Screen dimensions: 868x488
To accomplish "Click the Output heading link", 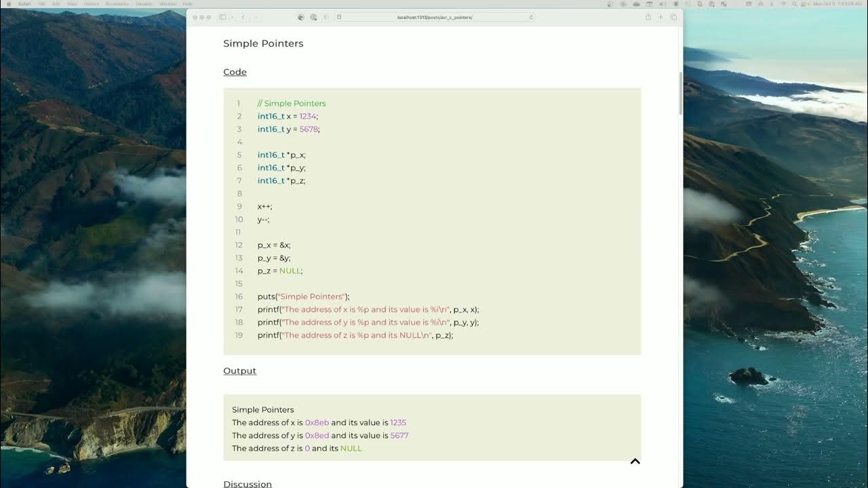I will 239,371.
